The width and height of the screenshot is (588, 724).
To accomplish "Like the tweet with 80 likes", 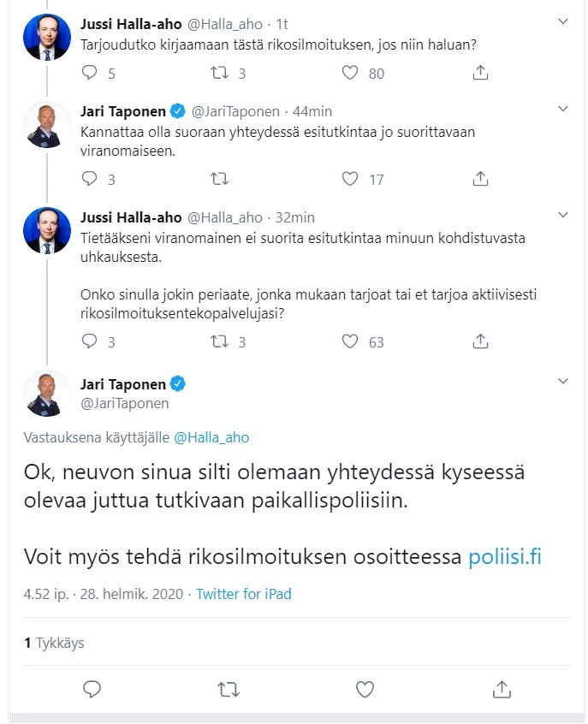I will [349, 74].
